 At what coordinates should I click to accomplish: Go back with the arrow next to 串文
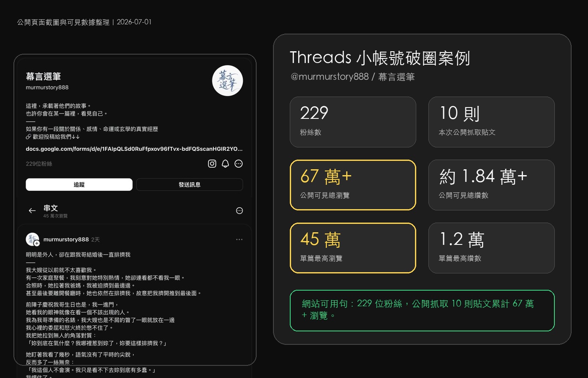[32, 210]
